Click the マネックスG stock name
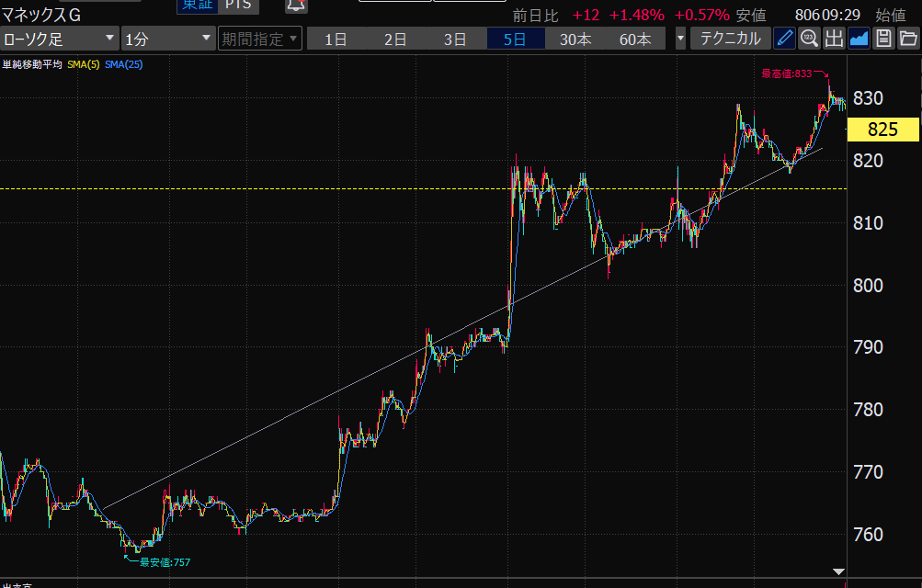This screenshot has width=922, height=588. 41,16
